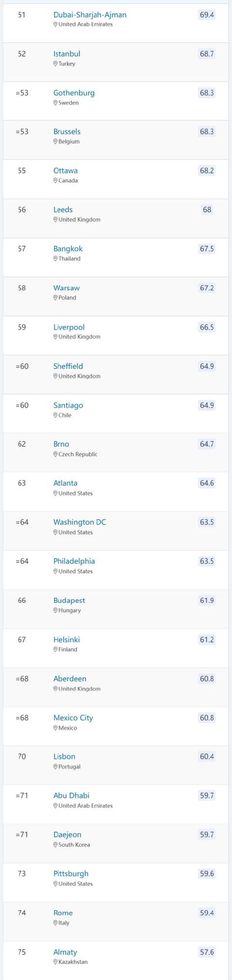Select the Mexico City link
Image resolution: width=232 pixels, height=980 pixels.
point(73,718)
